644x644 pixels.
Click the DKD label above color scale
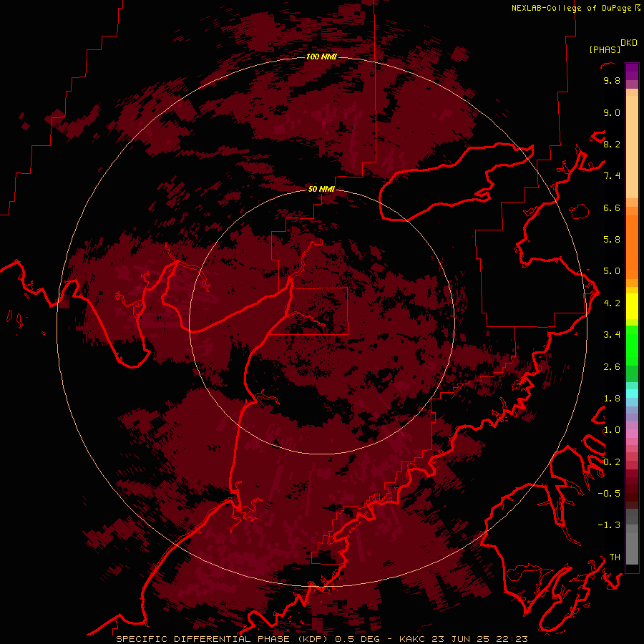tap(629, 43)
